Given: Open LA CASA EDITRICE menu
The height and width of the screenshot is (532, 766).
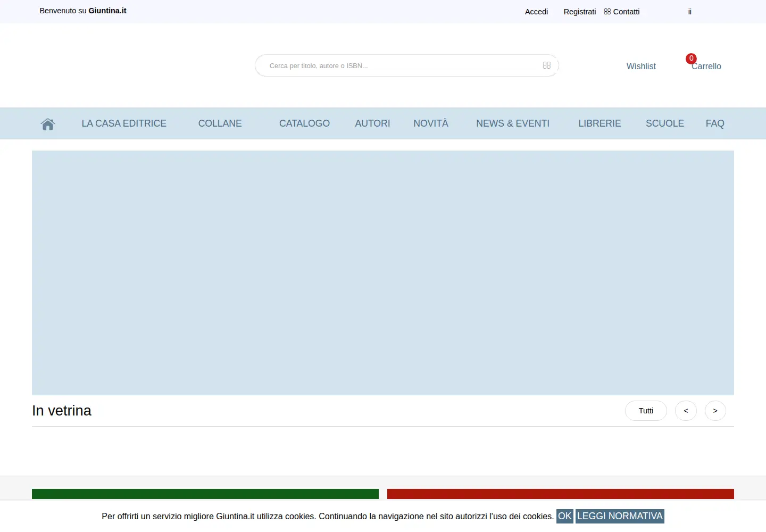Looking at the screenshot, I should point(124,123).
